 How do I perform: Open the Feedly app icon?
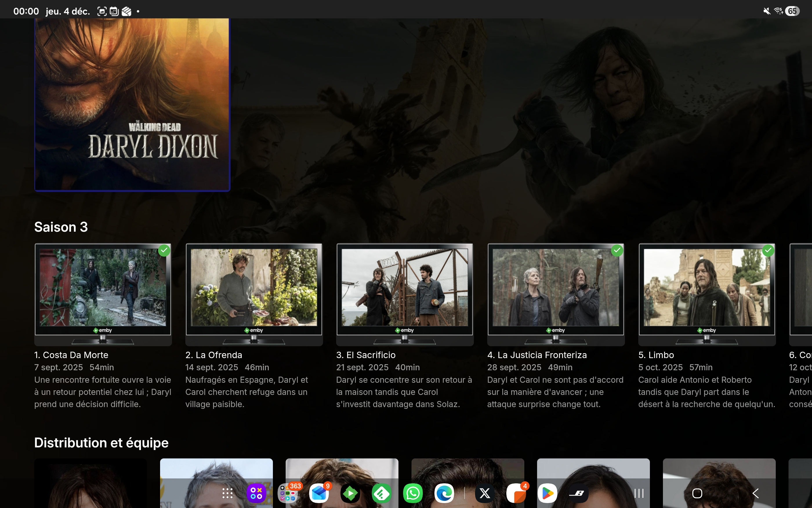pyautogui.click(x=381, y=493)
